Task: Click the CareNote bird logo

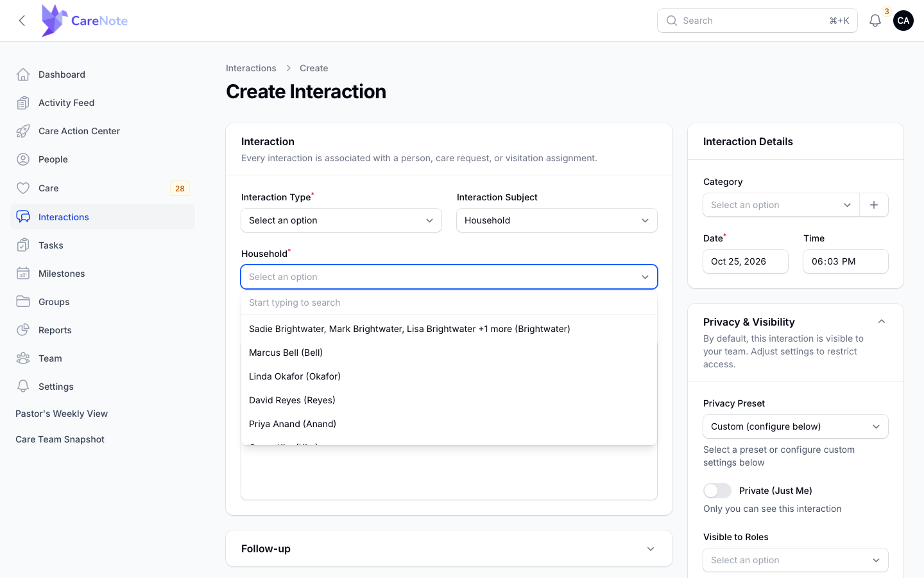Action: (54, 21)
